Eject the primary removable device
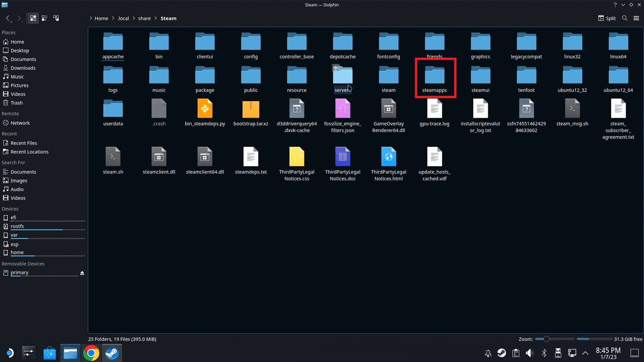Screen dimensions: 644x362 [82, 273]
